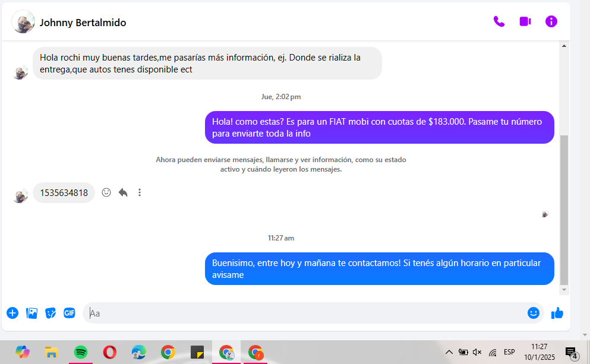The width and height of the screenshot is (590, 364).
Task: Click the 'Ahora pueden enviarse mensajes' notice
Action: pyautogui.click(x=281, y=164)
